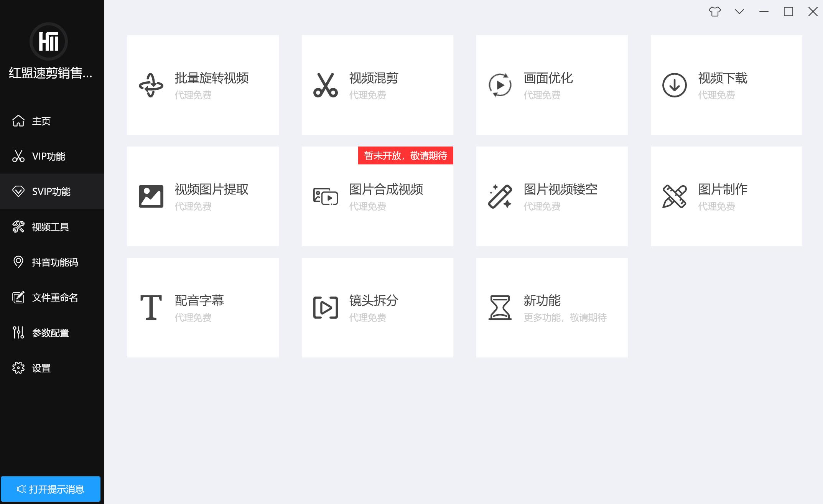
Task: Open the 图片合成视频 card title
Action: pos(386,189)
